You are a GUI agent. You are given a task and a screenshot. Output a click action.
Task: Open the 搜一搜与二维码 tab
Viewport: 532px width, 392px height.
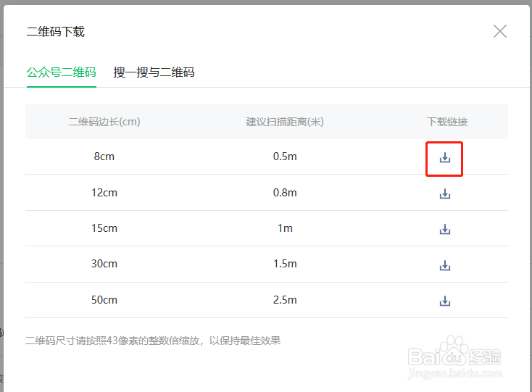click(154, 72)
